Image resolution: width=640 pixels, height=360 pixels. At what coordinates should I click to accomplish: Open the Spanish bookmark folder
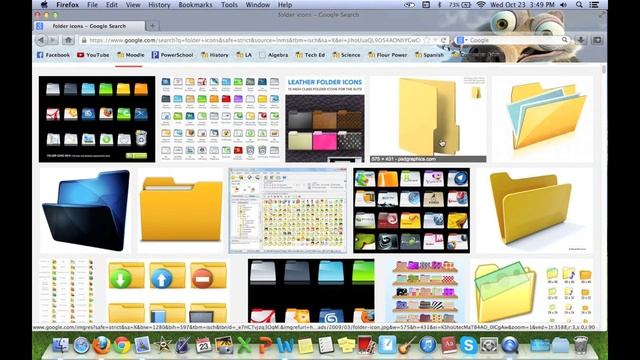[x=429, y=55]
